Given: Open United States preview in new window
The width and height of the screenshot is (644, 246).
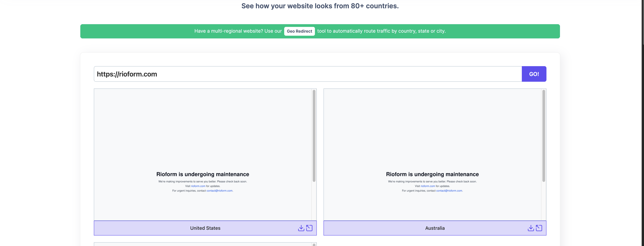Looking at the screenshot, I should click(309, 228).
